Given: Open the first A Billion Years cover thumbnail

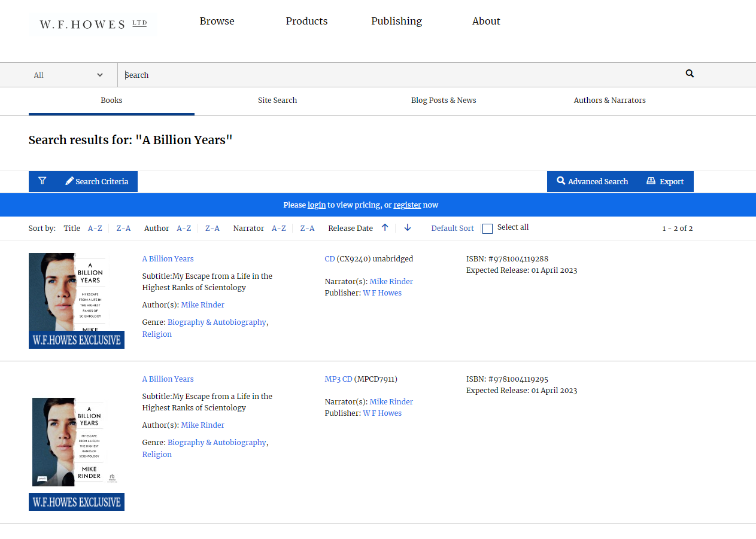Looking at the screenshot, I should pos(76,300).
